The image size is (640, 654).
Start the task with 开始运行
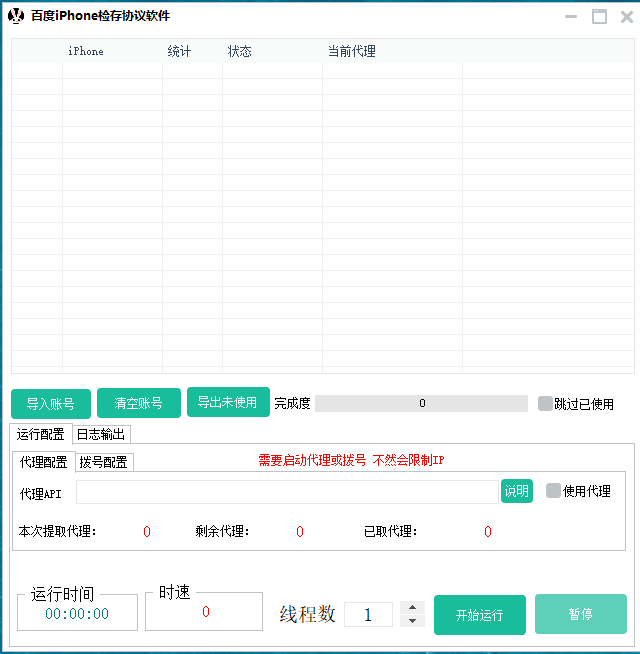tap(479, 615)
